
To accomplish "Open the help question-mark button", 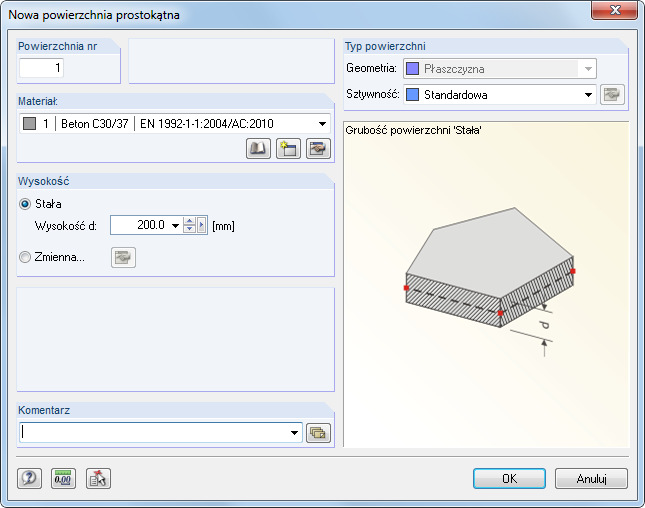I will pyautogui.click(x=29, y=478).
